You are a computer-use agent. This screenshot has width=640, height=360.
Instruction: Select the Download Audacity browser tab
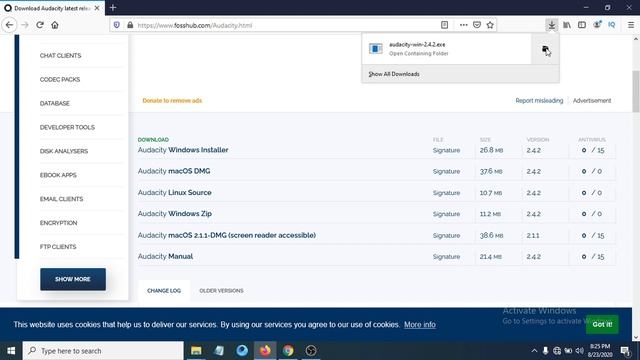click(52, 8)
